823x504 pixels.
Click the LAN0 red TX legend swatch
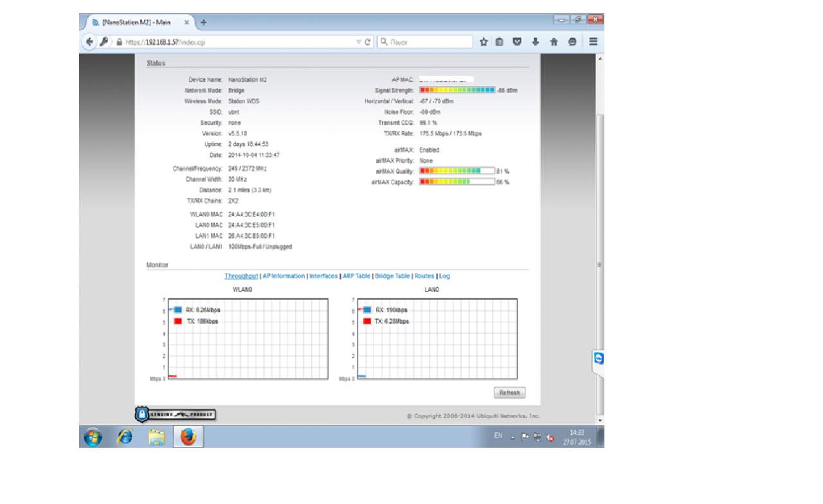[x=367, y=321]
